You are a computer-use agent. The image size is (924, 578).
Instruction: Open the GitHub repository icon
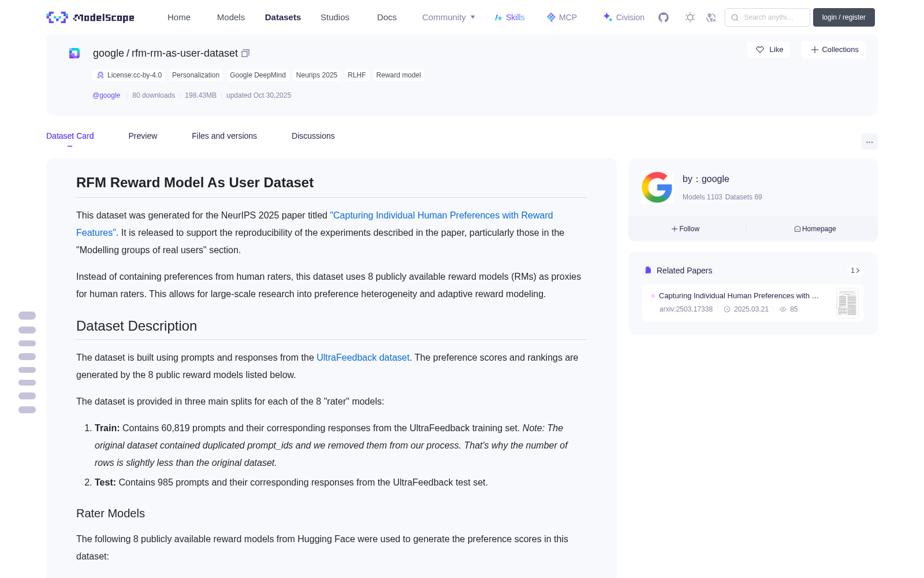coord(664,17)
